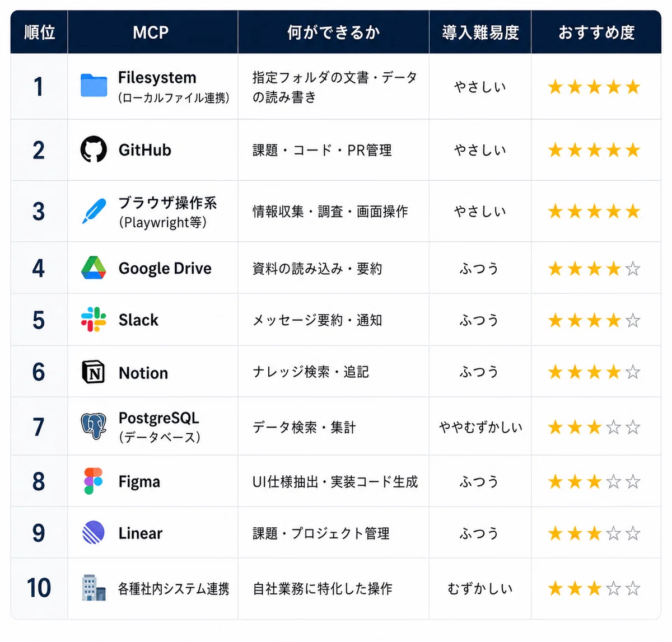Click the 順位 column header
Screen dimensions: 672x642
[x=40, y=32]
